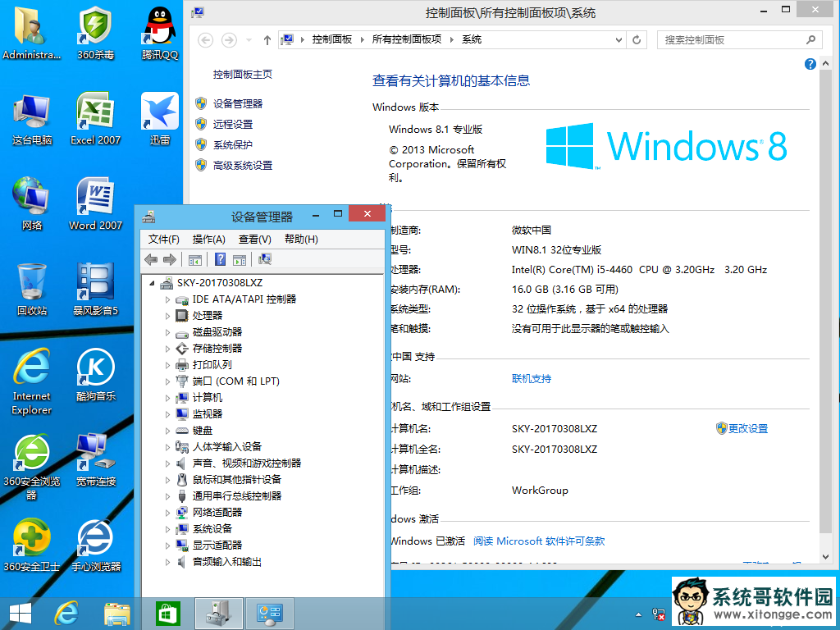Expand 存储控制器 tree node
The image size is (840, 630).
click(x=167, y=349)
